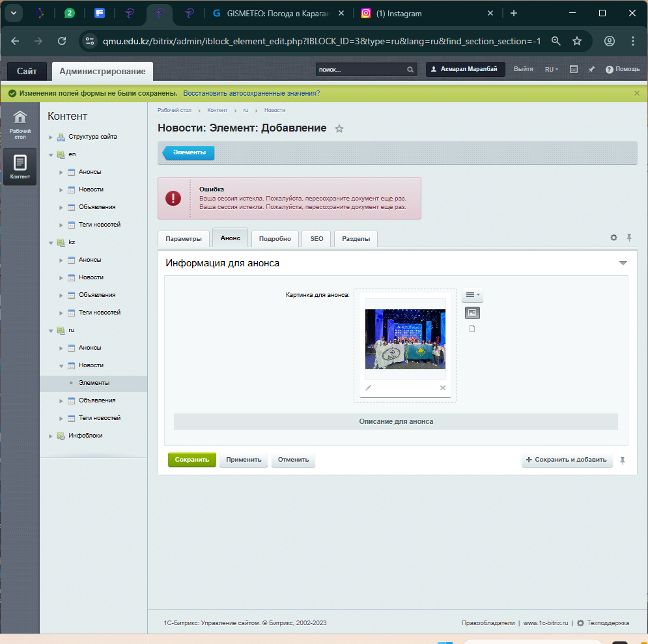Screen dimensions: 648x644
Task: Remove the announcement picture with the X icon
Action: pyautogui.click(x=443, y=387)
